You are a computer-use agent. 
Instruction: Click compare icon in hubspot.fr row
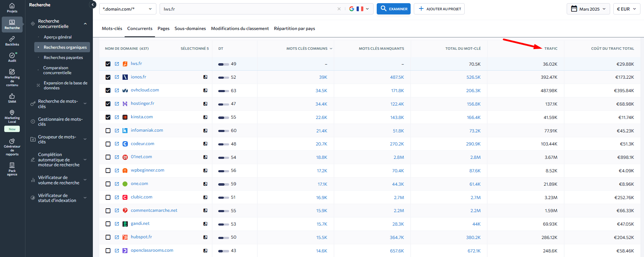205,237
